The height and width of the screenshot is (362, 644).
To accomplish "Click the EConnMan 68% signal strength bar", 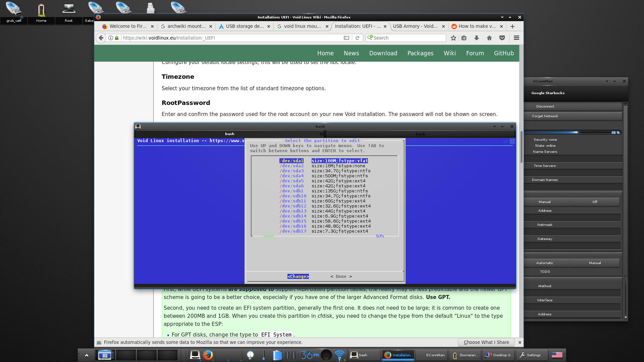I will [x=573, y=133].
